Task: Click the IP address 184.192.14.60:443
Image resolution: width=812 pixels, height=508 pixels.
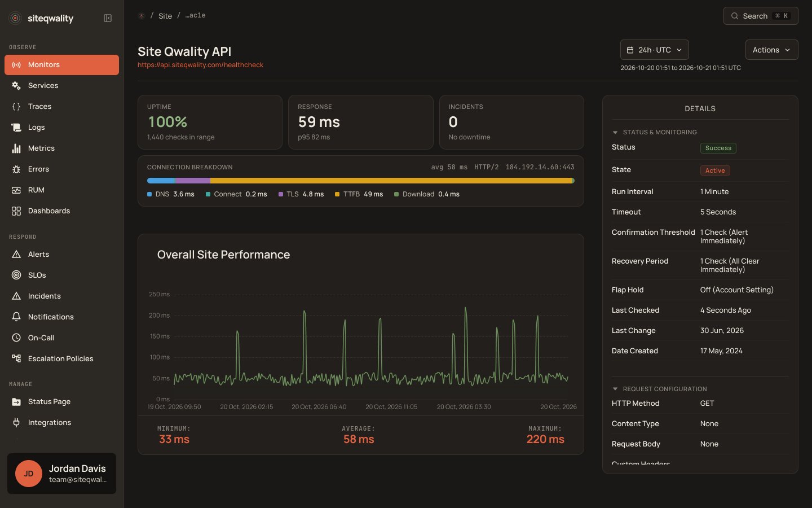Action: [x=540, y=167]
